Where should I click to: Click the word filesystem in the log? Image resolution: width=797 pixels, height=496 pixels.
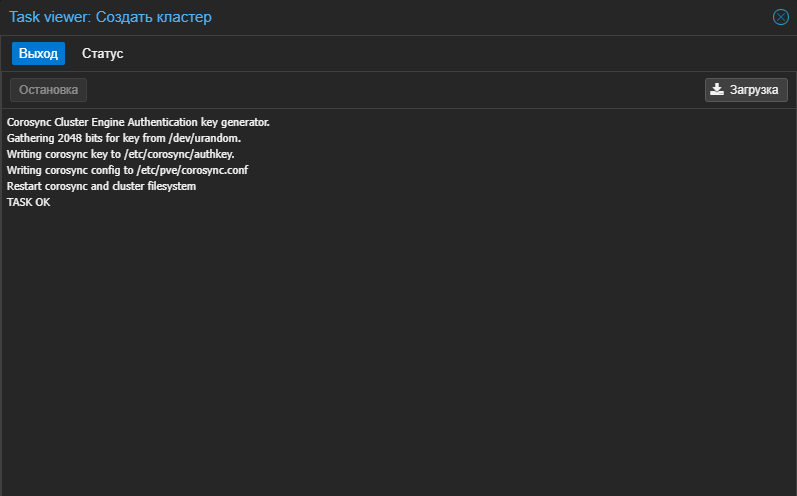(172, 186)
